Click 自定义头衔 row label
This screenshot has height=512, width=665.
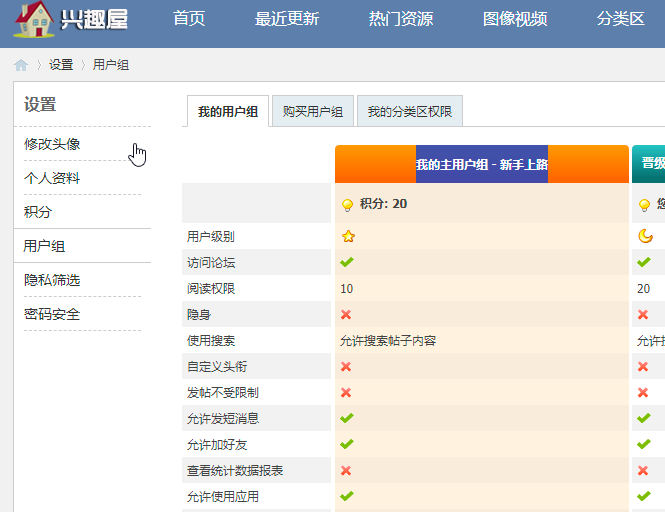[217, 367]
